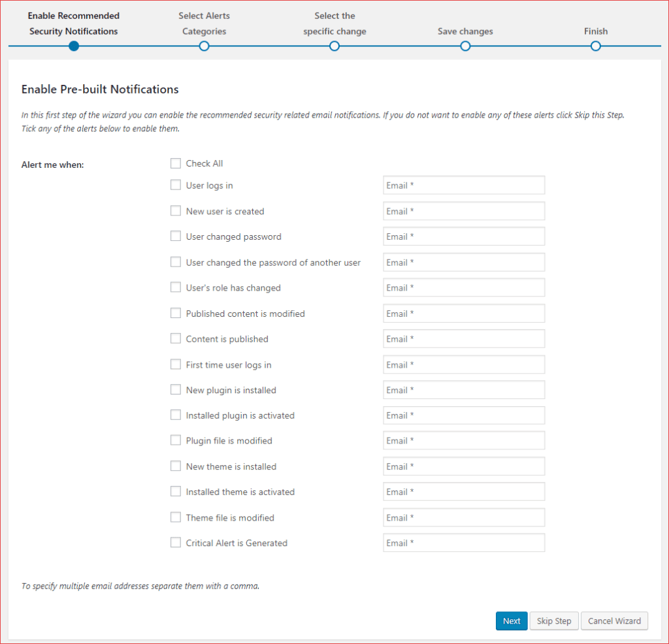Viewport: 669px width, 644px height.
Task: Tick Published content is modified
Action: 175,313
